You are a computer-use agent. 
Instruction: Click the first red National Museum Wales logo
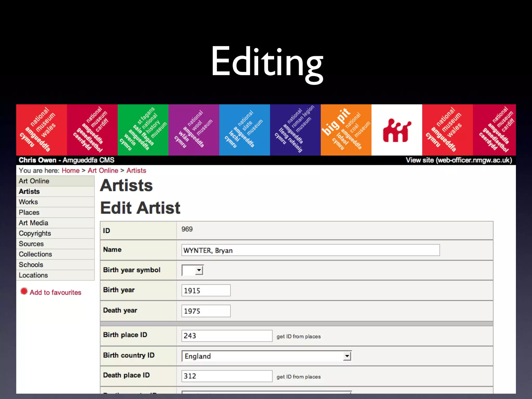point(42,130)
